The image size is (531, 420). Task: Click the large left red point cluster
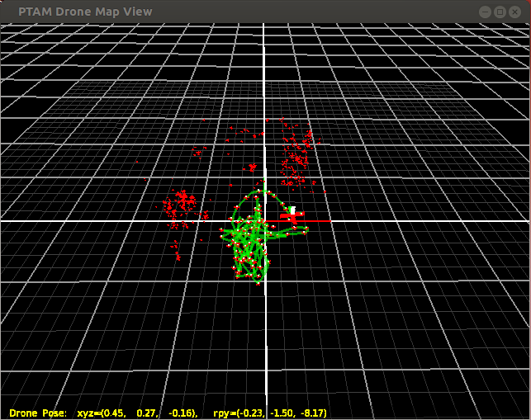pos(180,203)
